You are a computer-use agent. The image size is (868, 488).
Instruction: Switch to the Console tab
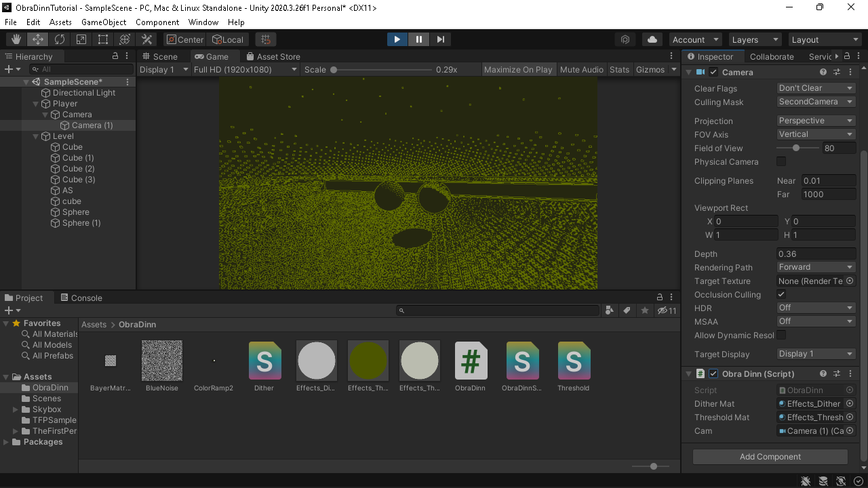81,298
